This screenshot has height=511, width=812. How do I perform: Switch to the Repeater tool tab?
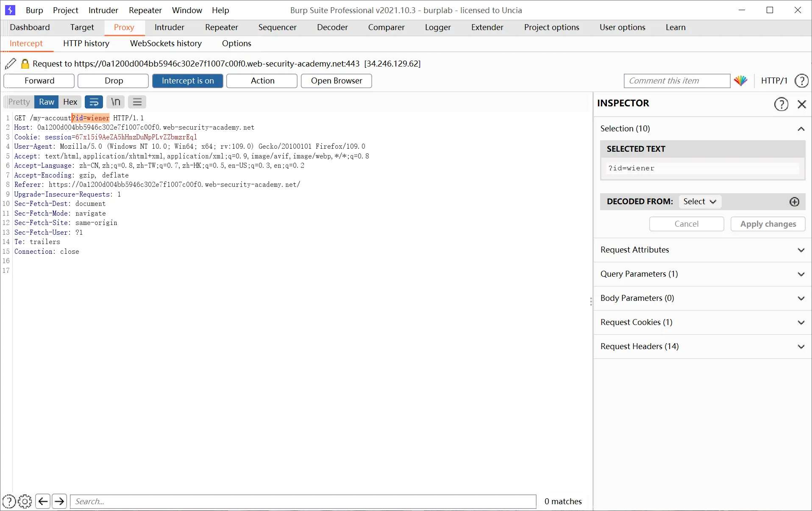(222, 27)
